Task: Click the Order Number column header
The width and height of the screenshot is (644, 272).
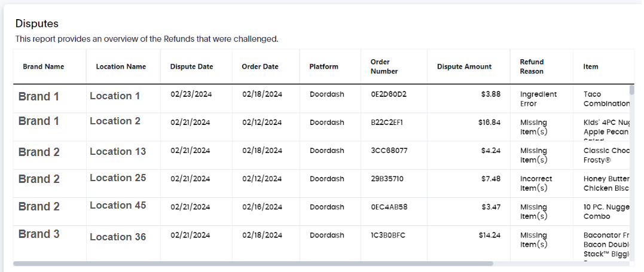Action: pyautogui.click(x=384, y=66)
